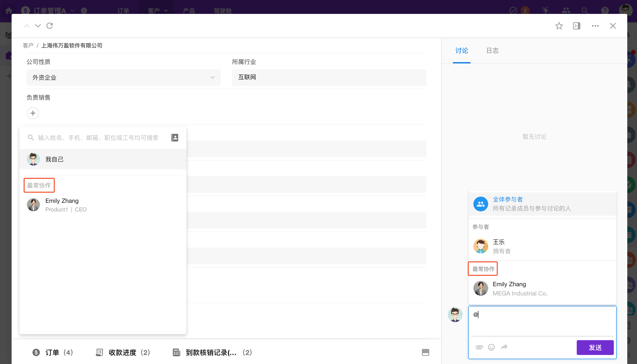637x364 pixels.
Task: Open the 公司性质 dropdown
Action: (x=124, y=78)
